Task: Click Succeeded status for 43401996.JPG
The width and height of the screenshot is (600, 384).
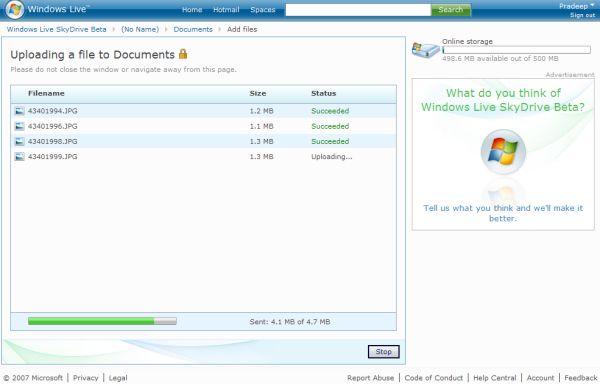Action: (330, 126)
